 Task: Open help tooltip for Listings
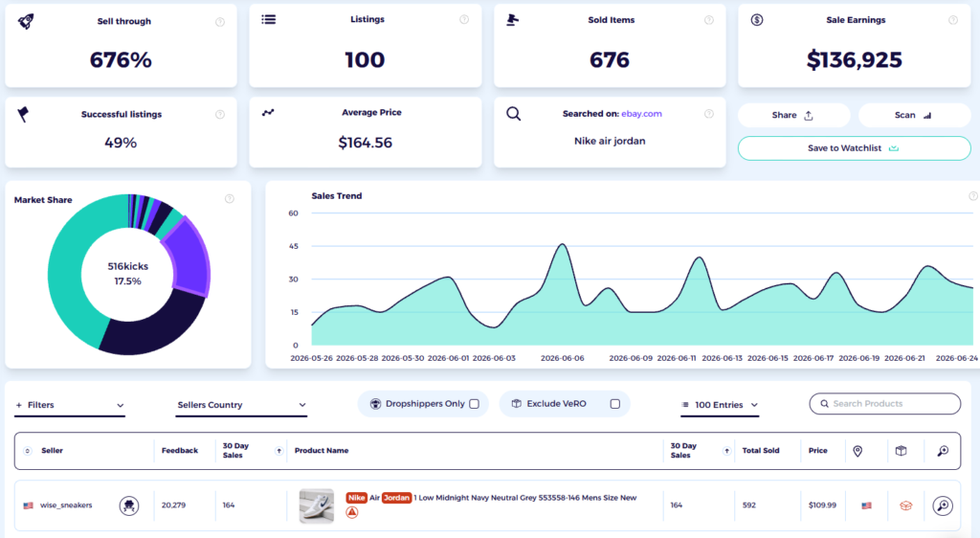(464, 19)
